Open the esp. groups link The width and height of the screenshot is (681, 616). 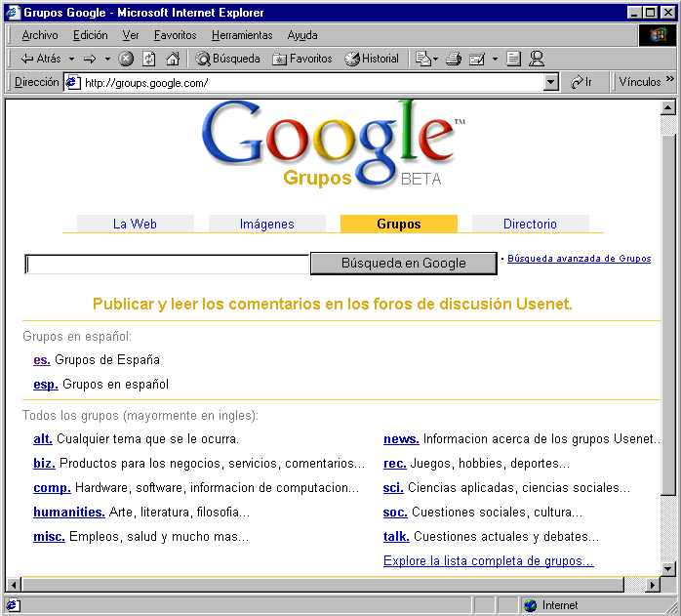pyautogui.click(x=46, y=385)
